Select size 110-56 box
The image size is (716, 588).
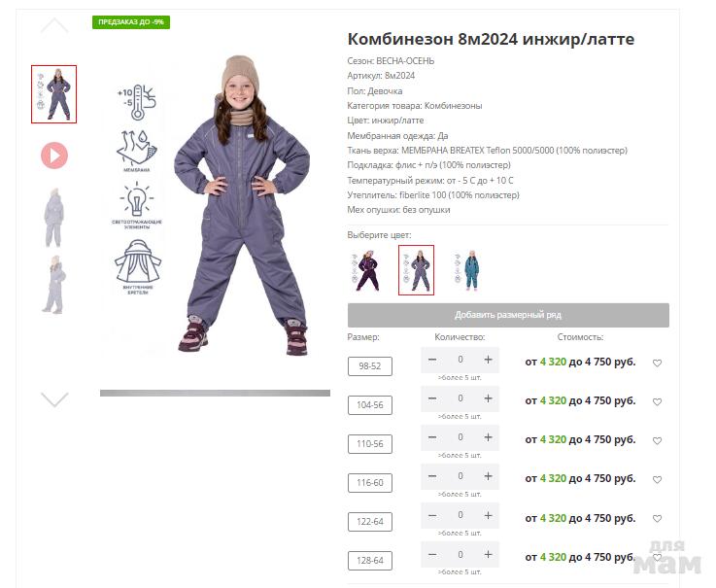370,444
